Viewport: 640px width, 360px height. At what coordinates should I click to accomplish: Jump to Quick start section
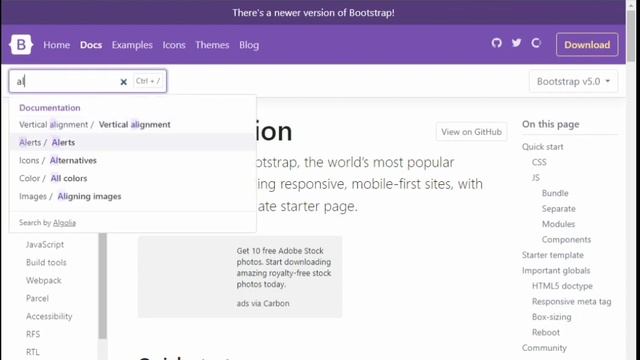[542, 147]
